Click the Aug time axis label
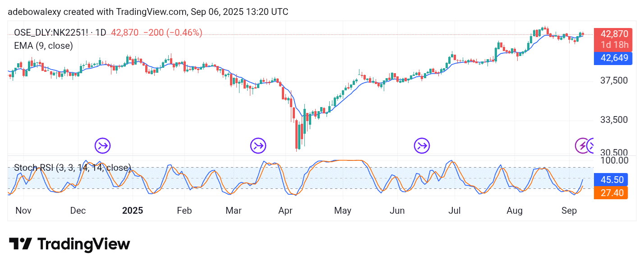This screenshot has height=267, width=644. (x=514, y=211)
